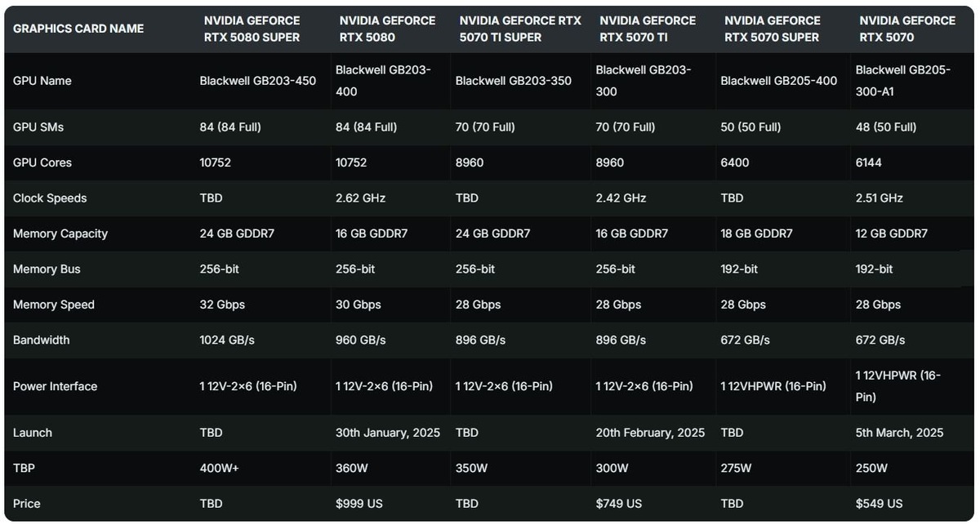Click the GPU Name row label
The image size is (980, 525).
coord(42,81)
